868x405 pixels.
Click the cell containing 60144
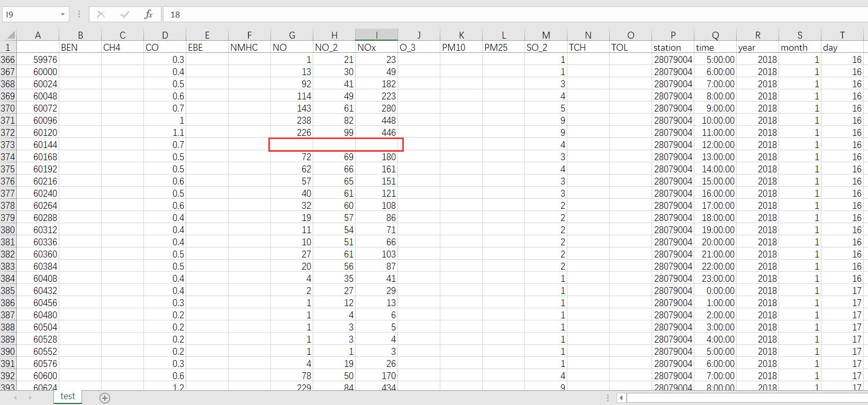click(x=38, y=145)
